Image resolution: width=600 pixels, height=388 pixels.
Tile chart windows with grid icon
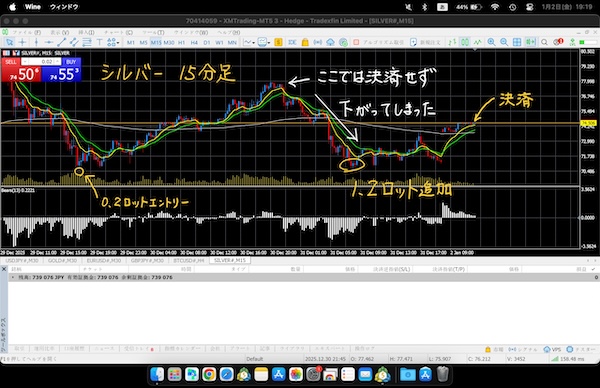[x=517, y=42]
